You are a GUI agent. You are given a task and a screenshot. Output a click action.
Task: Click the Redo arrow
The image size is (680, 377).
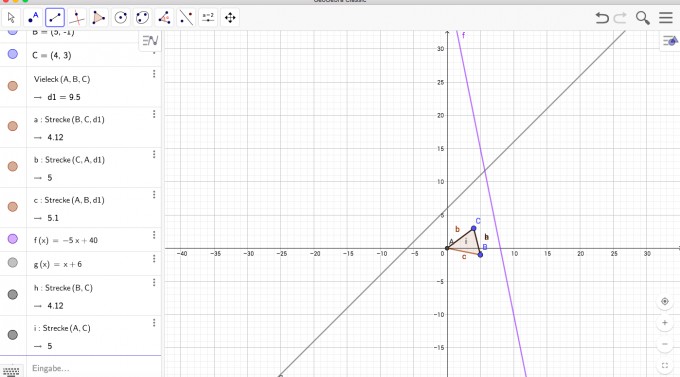click(x=621, y=18)
